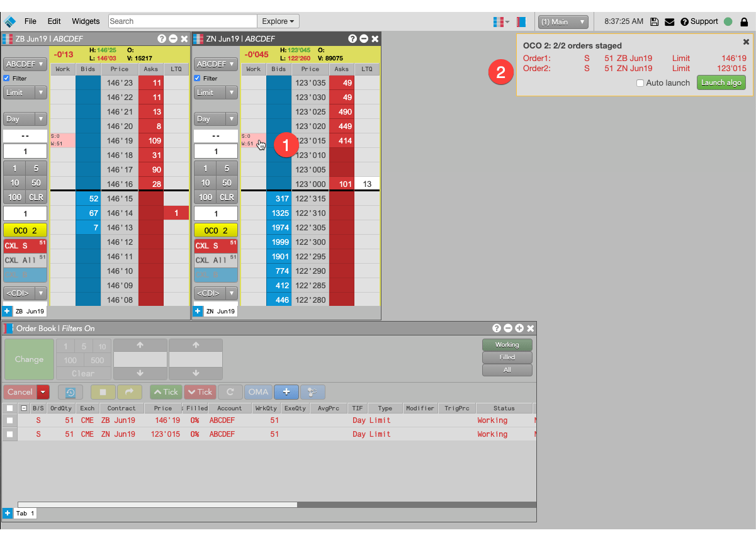Open messages via the envelope icon
The width and height of the screenshot is (756, 540).
pyautogui.click(x=669, y=21)
